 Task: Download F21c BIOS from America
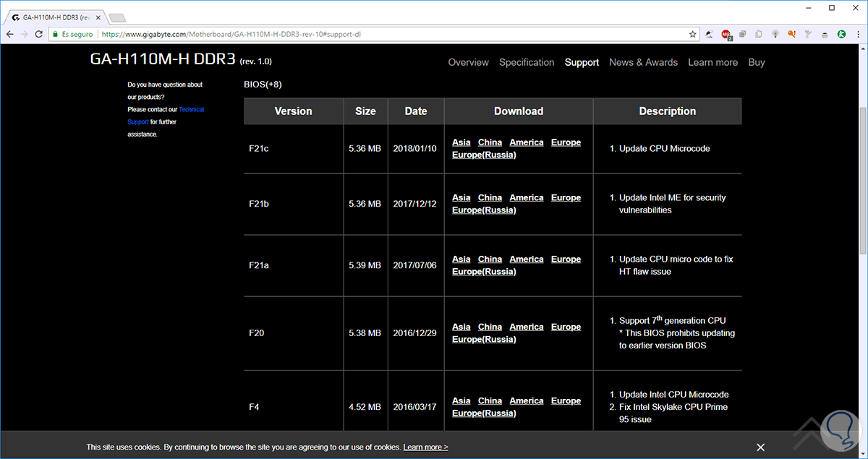click(527, 142)
